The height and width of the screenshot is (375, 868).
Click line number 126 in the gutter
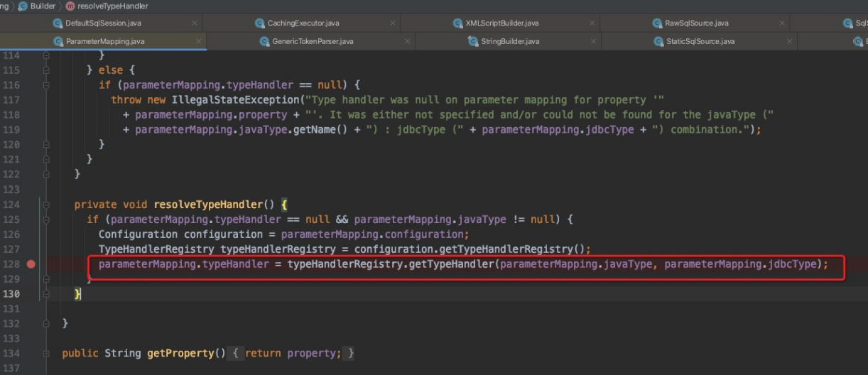(11, 234)
